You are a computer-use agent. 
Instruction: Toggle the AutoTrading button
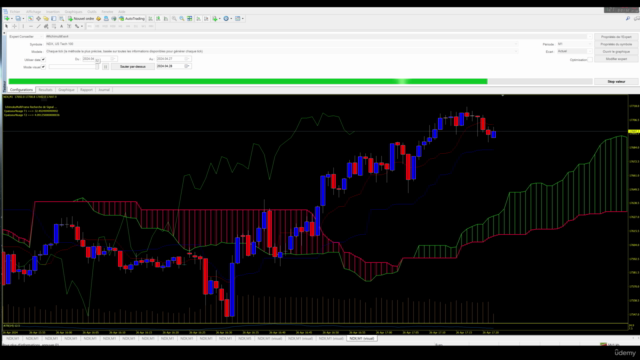tap(132, 19)
